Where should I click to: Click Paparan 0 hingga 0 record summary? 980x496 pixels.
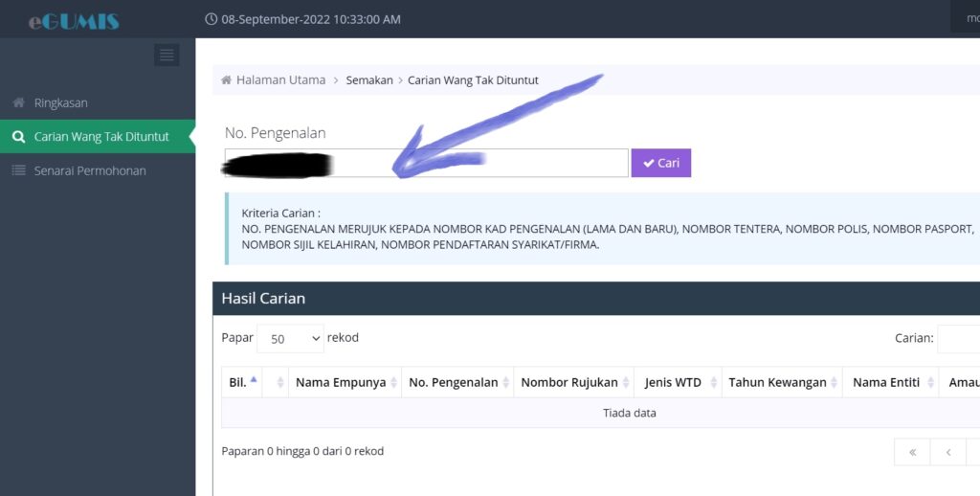302,451
